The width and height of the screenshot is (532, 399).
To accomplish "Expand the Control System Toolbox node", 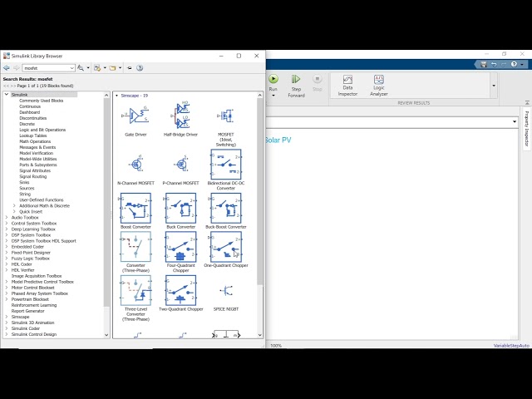I will [7, 224].
